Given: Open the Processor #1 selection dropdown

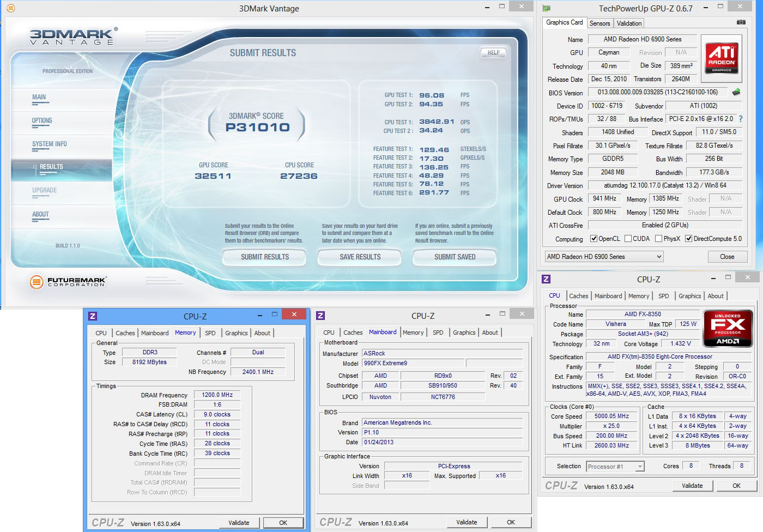Looking at the screenshot, I should click(615, 467).
